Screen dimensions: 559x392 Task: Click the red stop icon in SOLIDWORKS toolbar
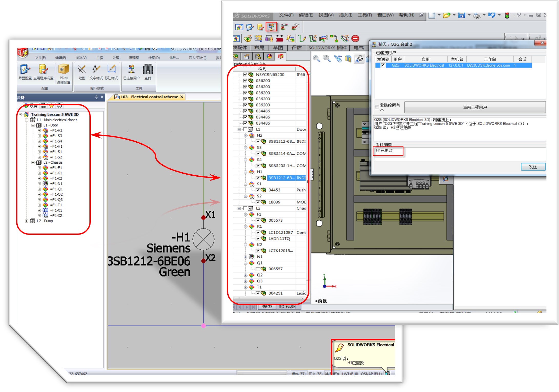coord(355,38)
